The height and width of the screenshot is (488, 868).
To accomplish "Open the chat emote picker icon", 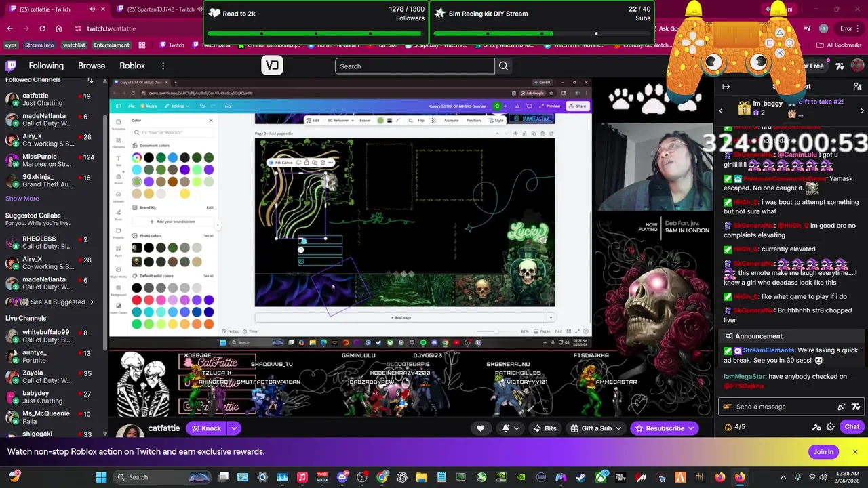I will (x=855, y=407).
